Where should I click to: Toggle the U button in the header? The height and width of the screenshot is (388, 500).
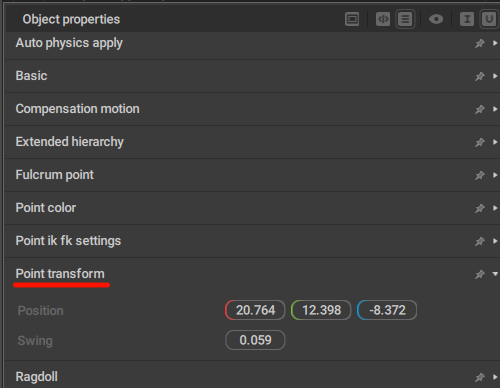point(489,19)
